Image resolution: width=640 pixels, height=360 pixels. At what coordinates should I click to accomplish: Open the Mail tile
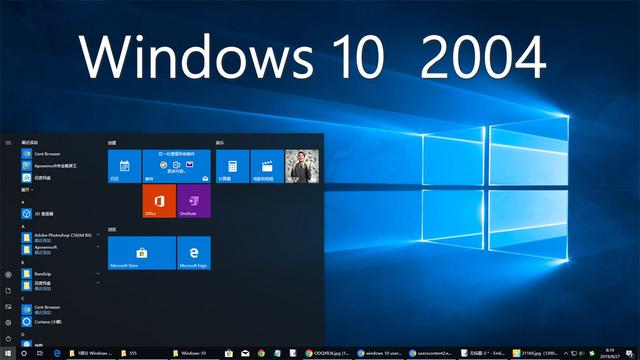[176, 166]
